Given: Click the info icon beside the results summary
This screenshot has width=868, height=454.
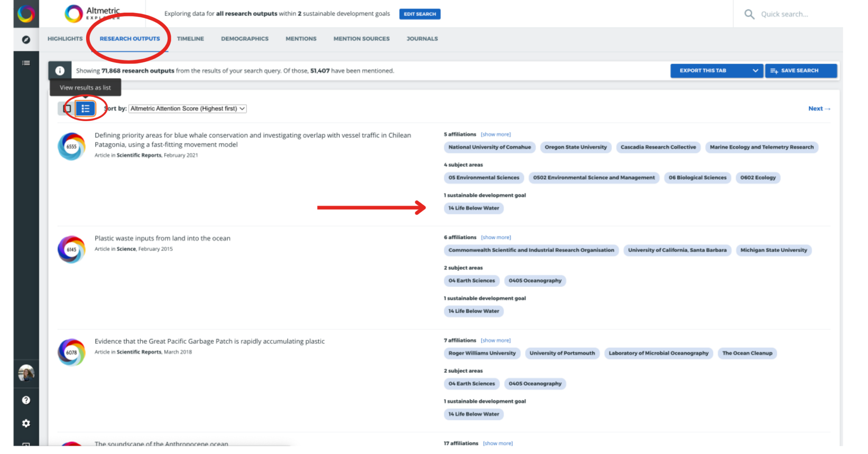Looking at the screenshot, I should pos(59,70).
